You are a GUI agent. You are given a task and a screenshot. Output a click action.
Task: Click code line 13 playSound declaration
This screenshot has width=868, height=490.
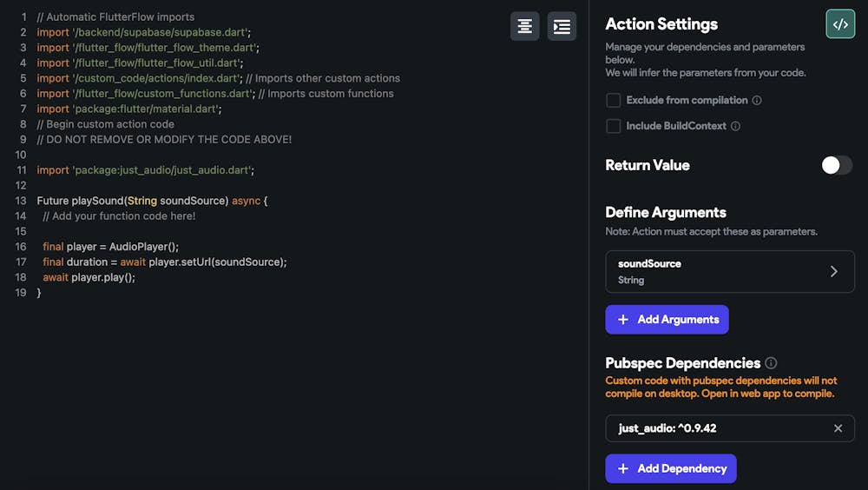tap(152, 201)
